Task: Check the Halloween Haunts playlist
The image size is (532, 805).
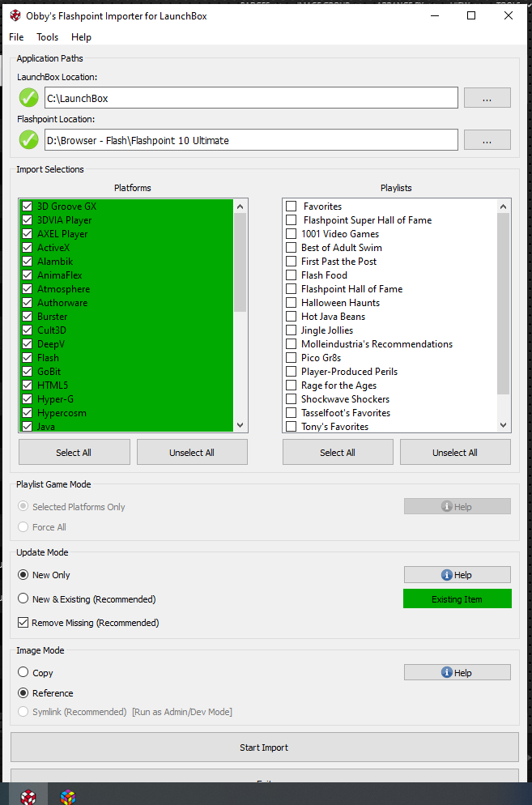Action: coord(292,303)
